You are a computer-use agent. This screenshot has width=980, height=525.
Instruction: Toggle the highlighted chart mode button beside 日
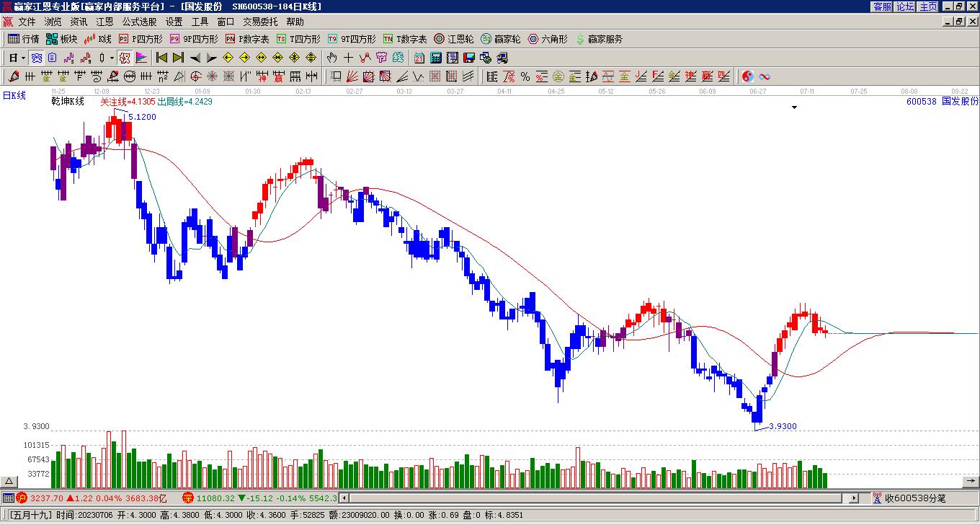tap(36, 58)
